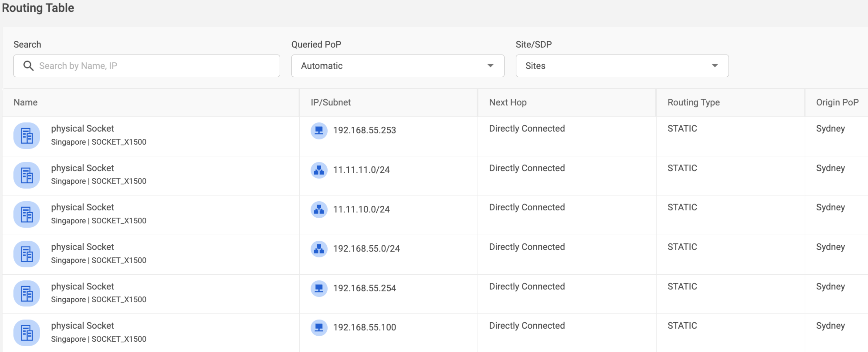This screenshot has width=868, height=352.
Task: Click host icon beside 192.168.55.100
Action: tap(319, 327)
